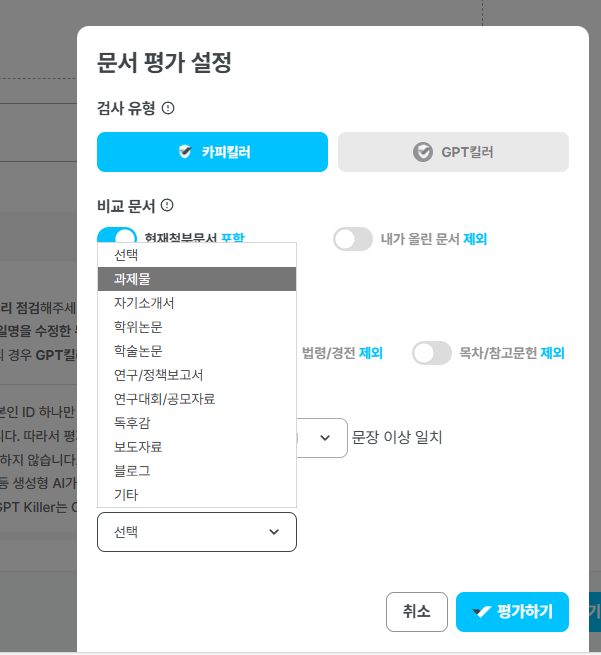The height and width of the screenshot is (655, 601).
Task: Collapse the document type 선택 combo box
Action: click(197, 532)
